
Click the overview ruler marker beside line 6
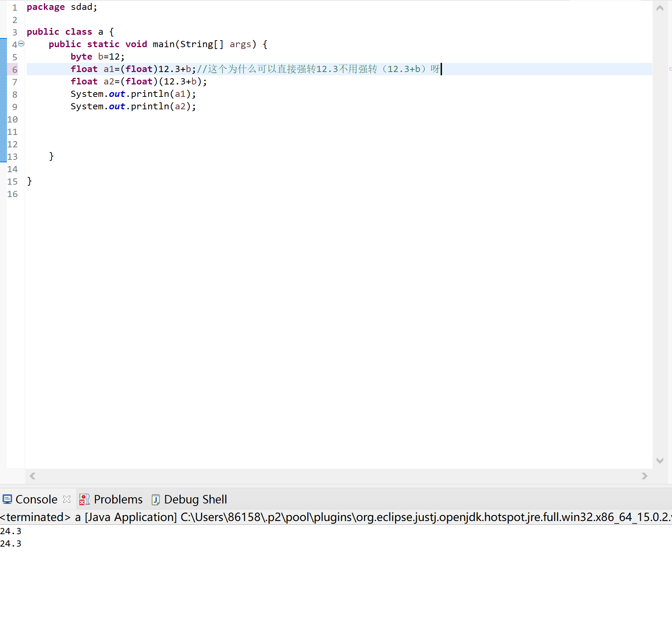tap(670, 69)
